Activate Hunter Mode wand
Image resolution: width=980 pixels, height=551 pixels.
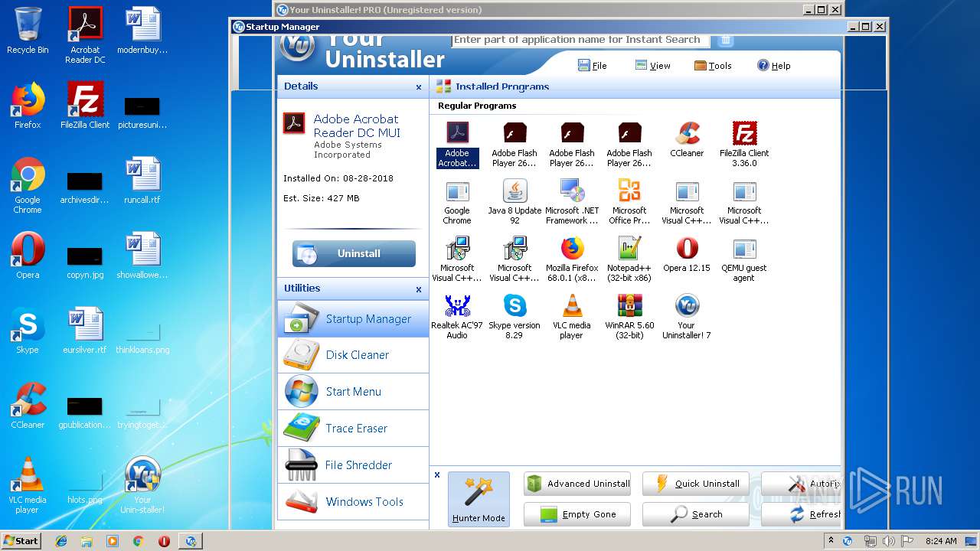coord(479,499)
